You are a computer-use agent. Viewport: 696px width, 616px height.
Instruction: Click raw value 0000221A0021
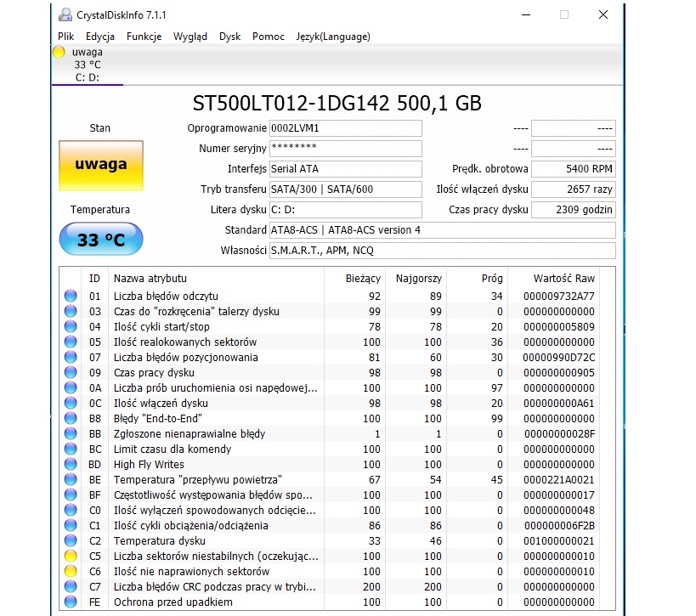pyautogui.click(x=559, y=479)
